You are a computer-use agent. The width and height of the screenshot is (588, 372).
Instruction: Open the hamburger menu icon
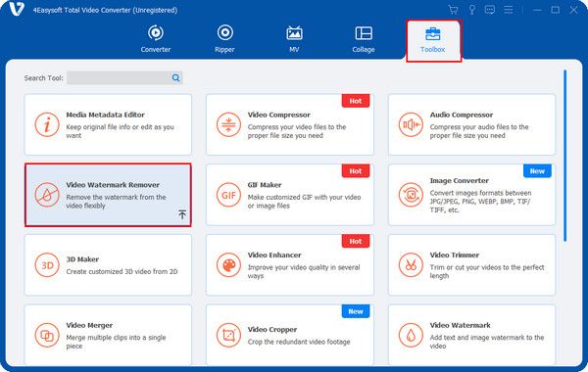tap(508, 10)
